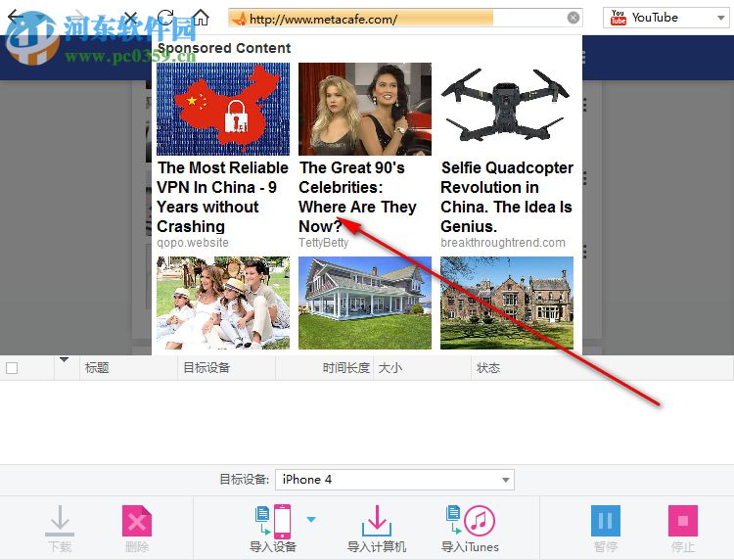
Task: Sort by 状态 column header
Action: point(603,368)
